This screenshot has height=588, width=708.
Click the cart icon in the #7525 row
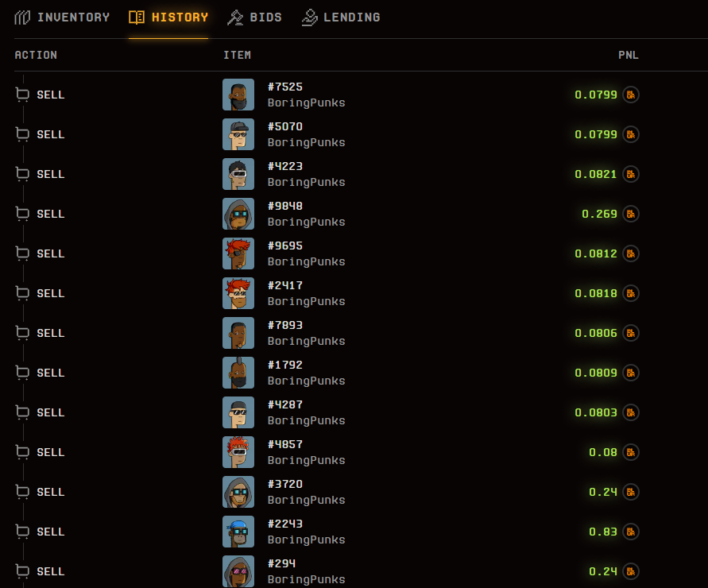(x=22, y=95)
